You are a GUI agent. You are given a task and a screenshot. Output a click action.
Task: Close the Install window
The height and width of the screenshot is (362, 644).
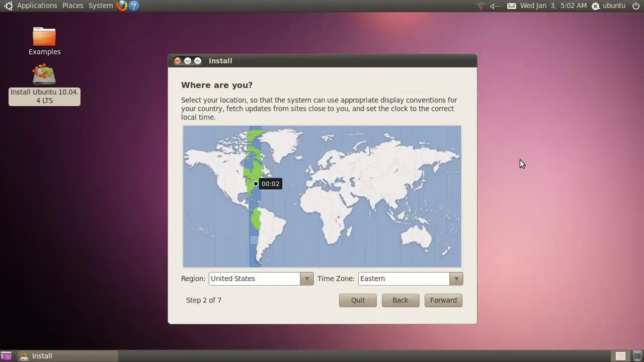[177, 61]
